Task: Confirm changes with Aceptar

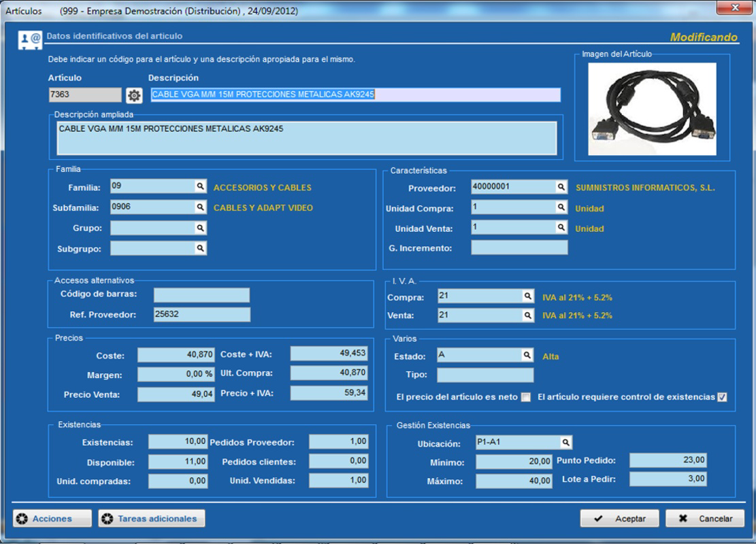Action: point(619,518)
